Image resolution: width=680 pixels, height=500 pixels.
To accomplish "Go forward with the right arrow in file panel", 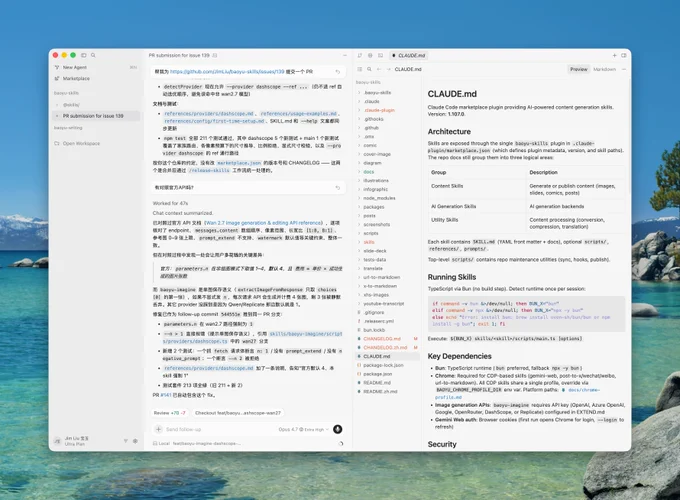I will click(x=388, y=69).
